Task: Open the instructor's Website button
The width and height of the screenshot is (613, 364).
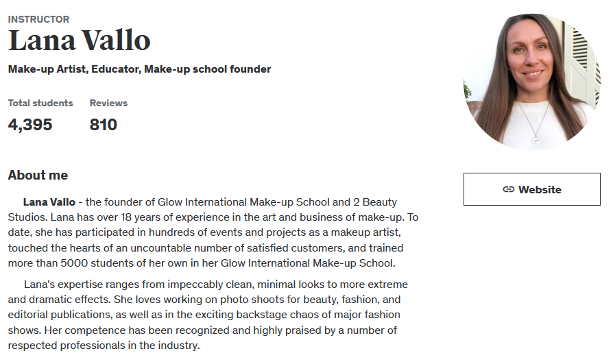Action: (531, 189)
